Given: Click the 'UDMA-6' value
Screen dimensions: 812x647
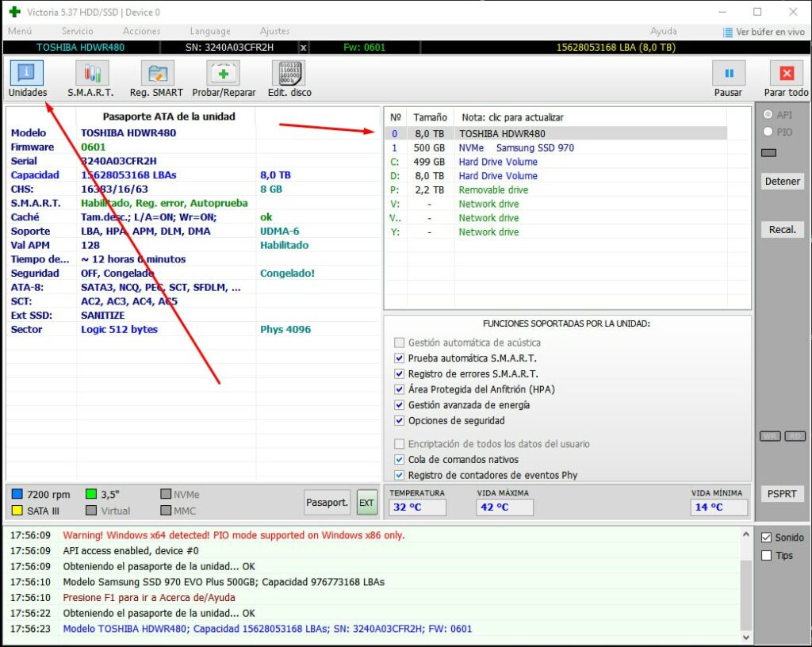Looking at the screenshot, I should [x=280, y=232].
